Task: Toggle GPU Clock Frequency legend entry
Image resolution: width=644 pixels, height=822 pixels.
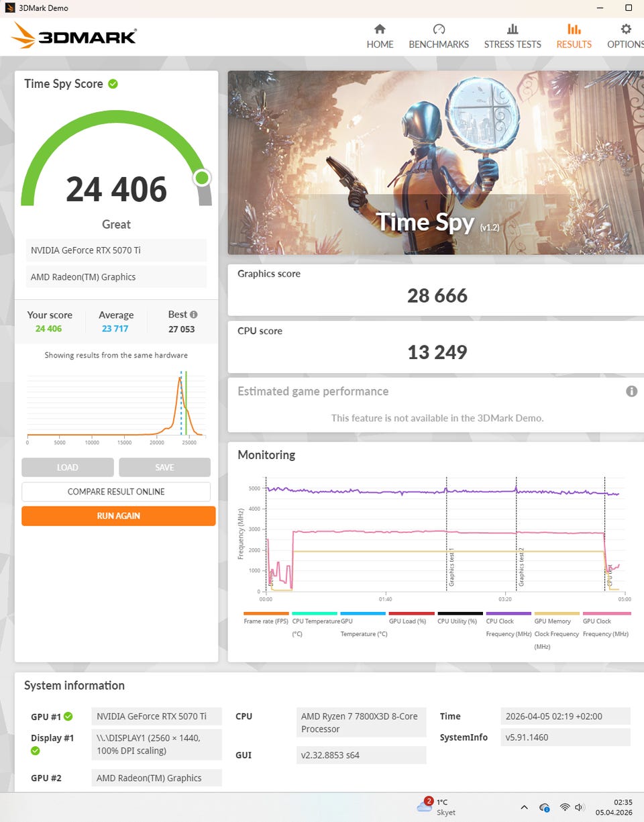Action: click(606, 623)
